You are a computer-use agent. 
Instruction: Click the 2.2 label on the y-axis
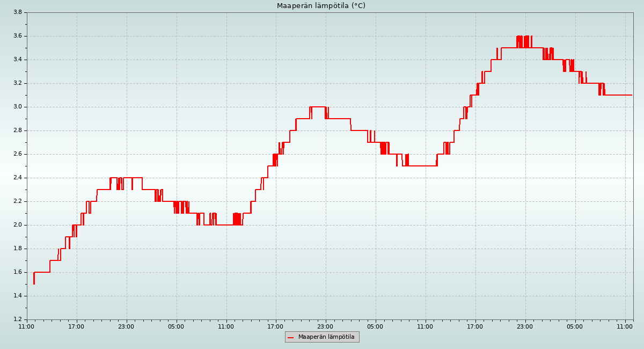pos(17,201)
